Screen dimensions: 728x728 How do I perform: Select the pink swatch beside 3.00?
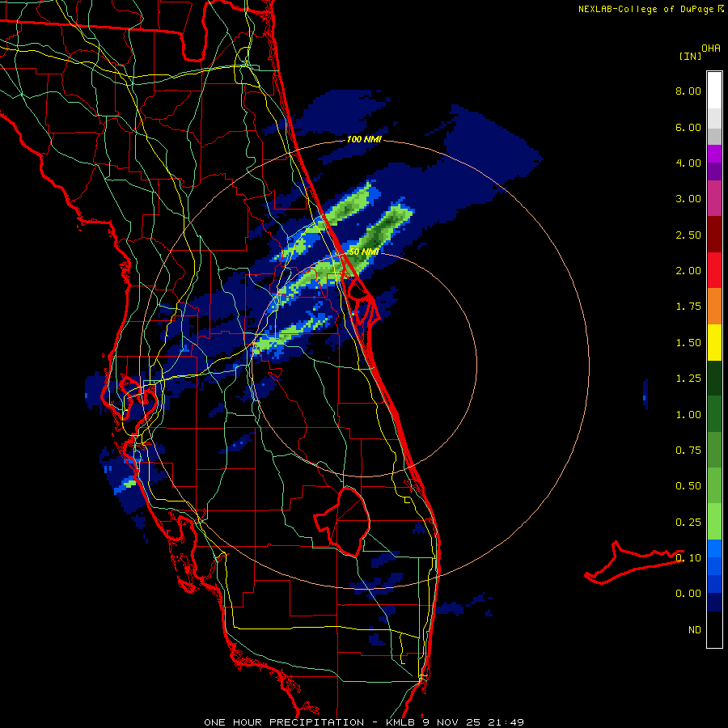(714, 199)
